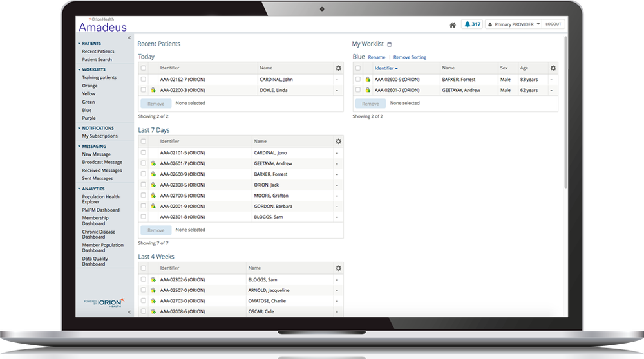644x359 pixels.
Task: Open row menu for CARDINAL, John
Action: (337, 80)
